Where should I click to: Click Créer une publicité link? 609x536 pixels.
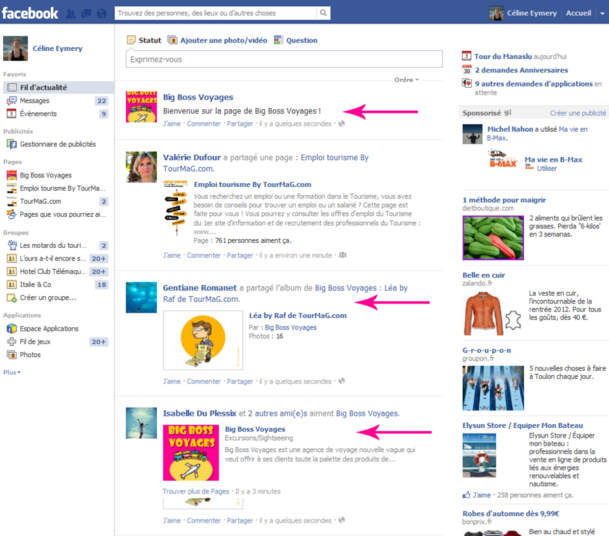click(x=578, y=113)
